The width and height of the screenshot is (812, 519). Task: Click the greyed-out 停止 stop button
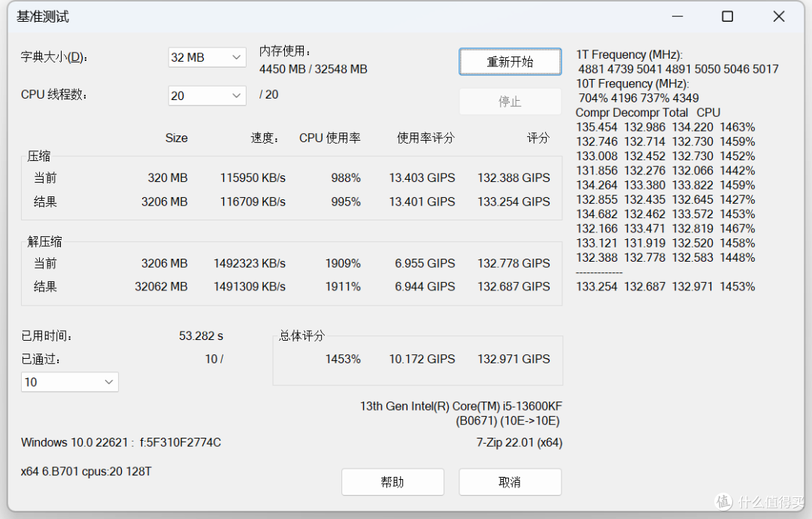tap(510, 102)
